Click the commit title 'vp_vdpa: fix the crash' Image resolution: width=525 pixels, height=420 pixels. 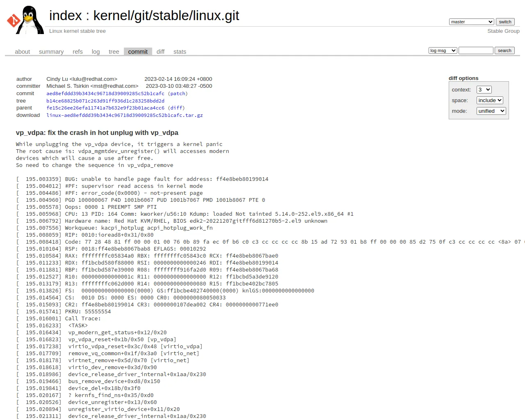point(97,133)
